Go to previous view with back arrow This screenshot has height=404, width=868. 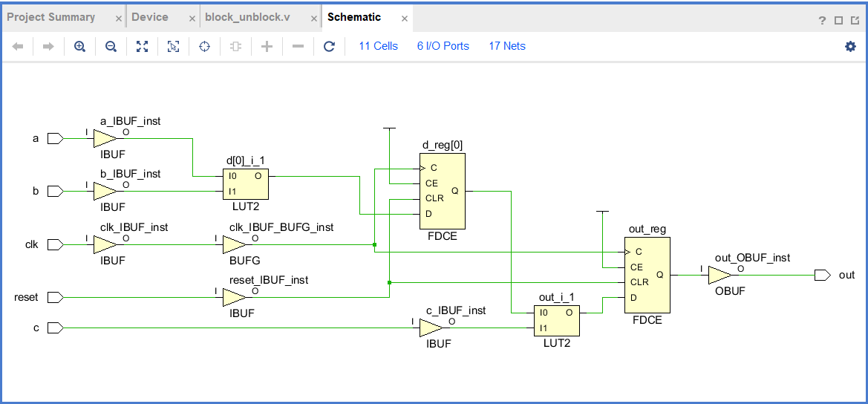pyautogui.click(x=18, y=47)
